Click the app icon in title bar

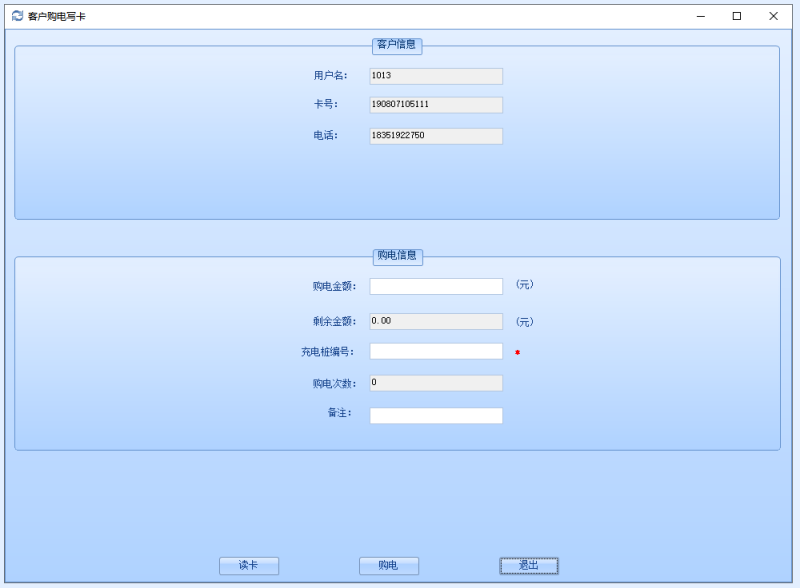coord(17,16)
